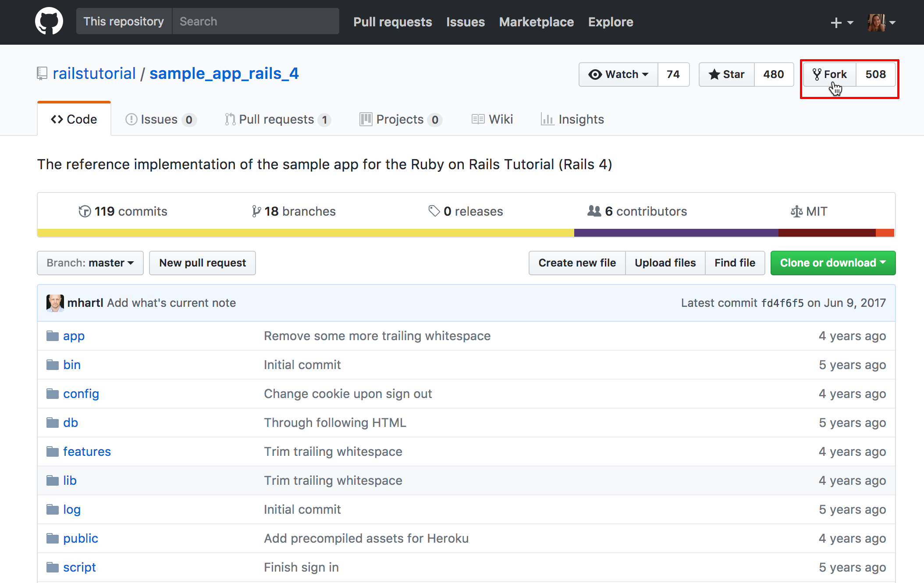Open the Wiki tab

(492, 119)
